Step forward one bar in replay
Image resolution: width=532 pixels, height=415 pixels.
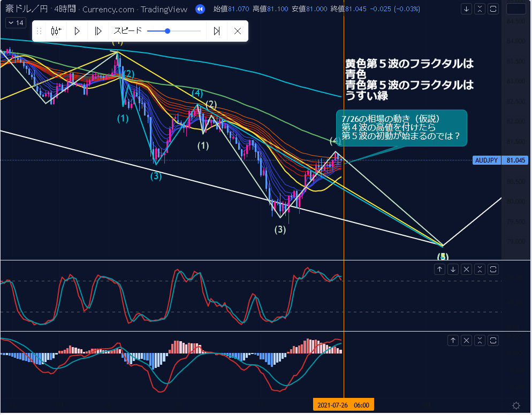tap(97, 31)
